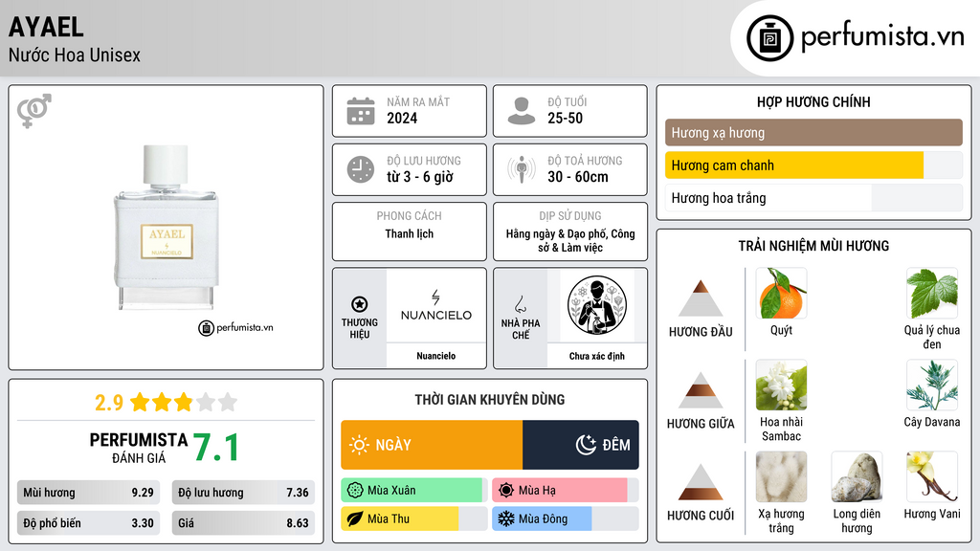
Task: Click the green 7.1 Perfumista score
Action: click(x=216, y=448)
